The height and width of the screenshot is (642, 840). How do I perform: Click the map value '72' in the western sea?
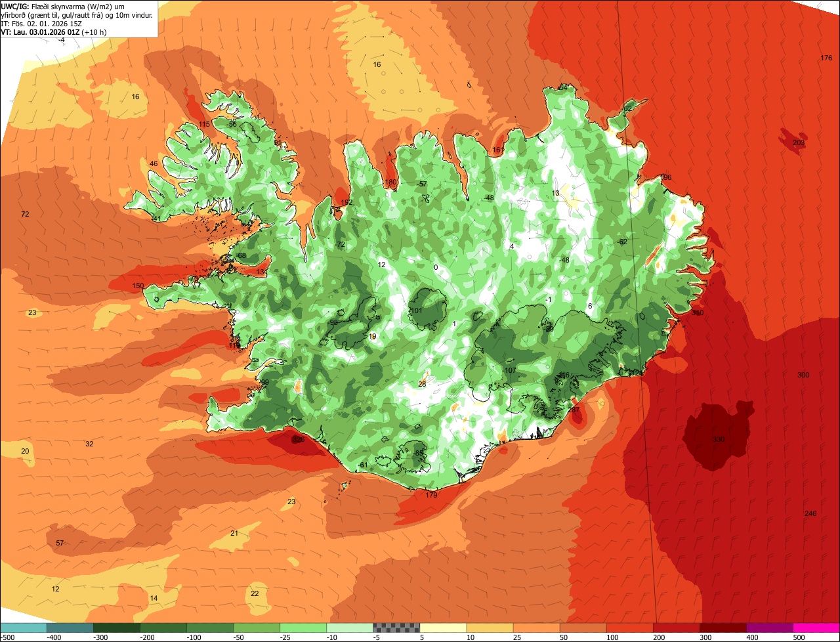click(x=25, y=214)
